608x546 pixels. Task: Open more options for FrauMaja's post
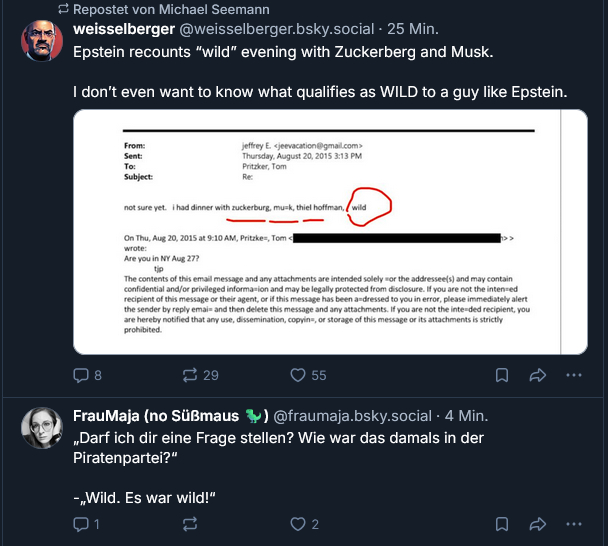573,524
